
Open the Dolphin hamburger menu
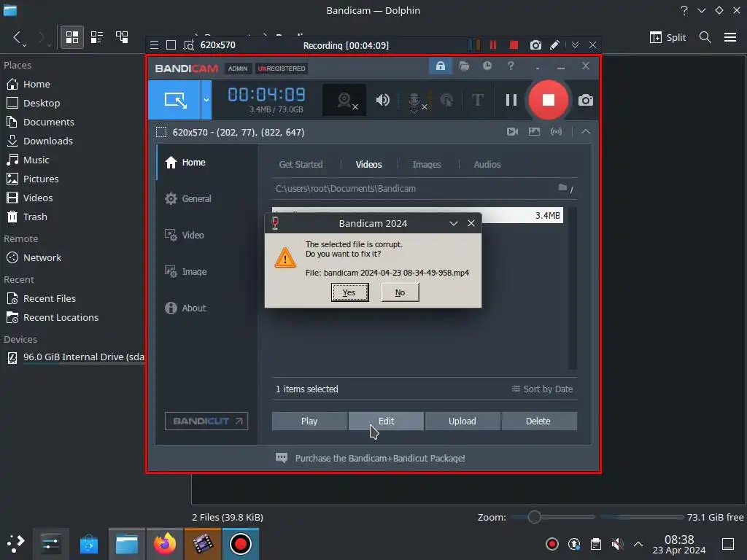tap(729, 37)
